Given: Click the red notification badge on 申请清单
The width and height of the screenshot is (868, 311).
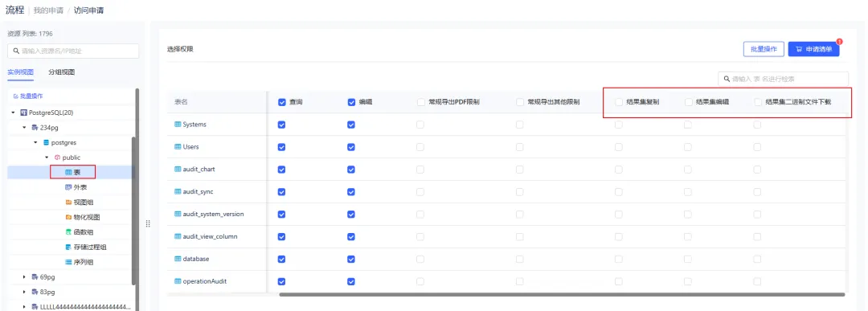Looking at the screenshot, I should coord(839,42).
